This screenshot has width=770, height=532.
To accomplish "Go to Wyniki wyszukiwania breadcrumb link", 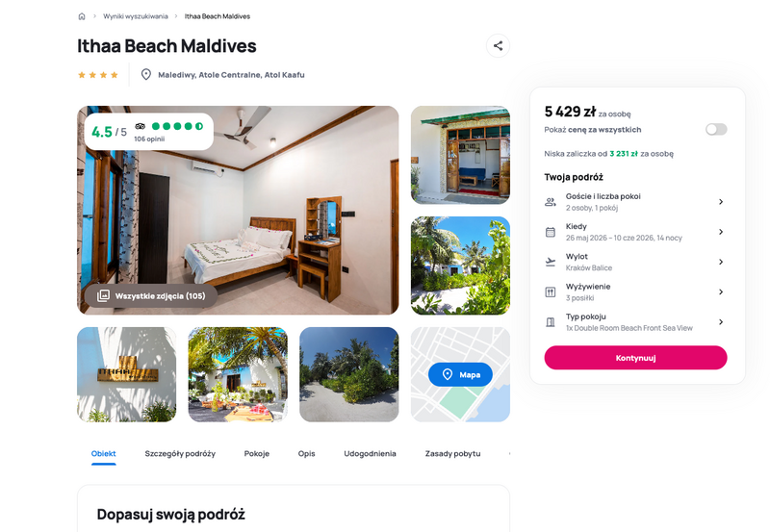I will (136, 16).
